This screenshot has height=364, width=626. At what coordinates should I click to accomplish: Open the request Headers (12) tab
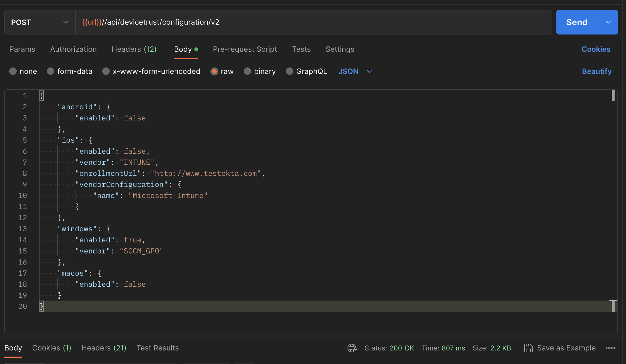[134, 49]
